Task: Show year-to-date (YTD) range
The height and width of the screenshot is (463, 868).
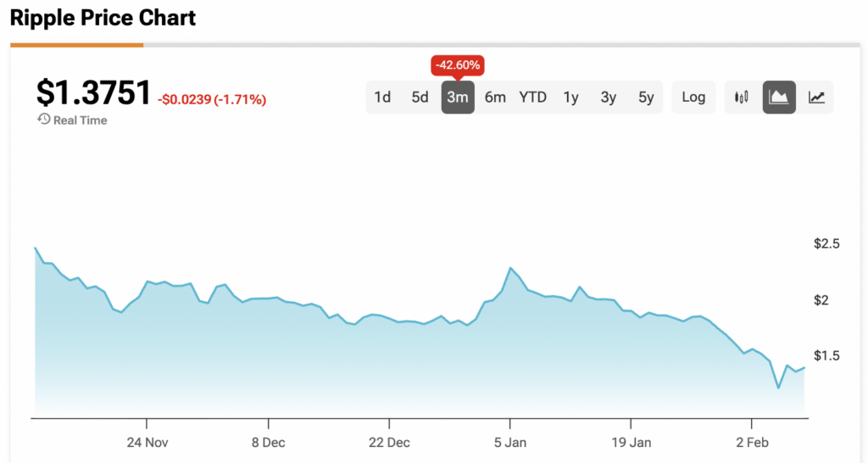Action: pos(533,98)
